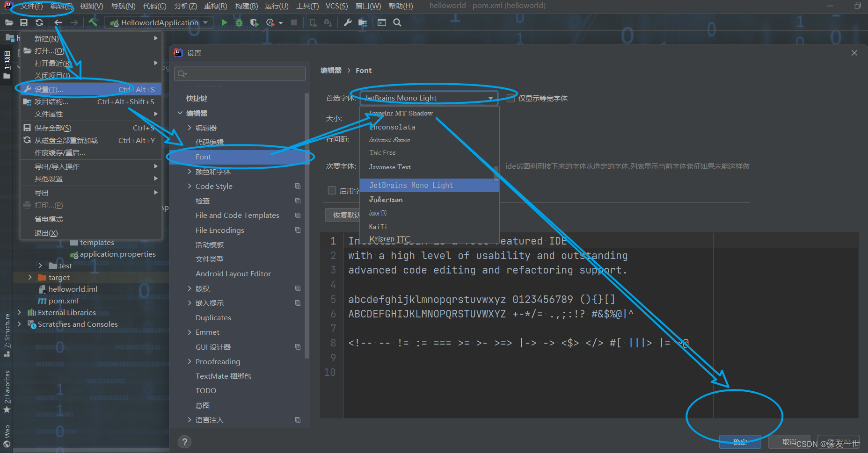Viewport: 868px width, 453px height.
Task: Click the 确定 OK button
Action: point(740,442)
